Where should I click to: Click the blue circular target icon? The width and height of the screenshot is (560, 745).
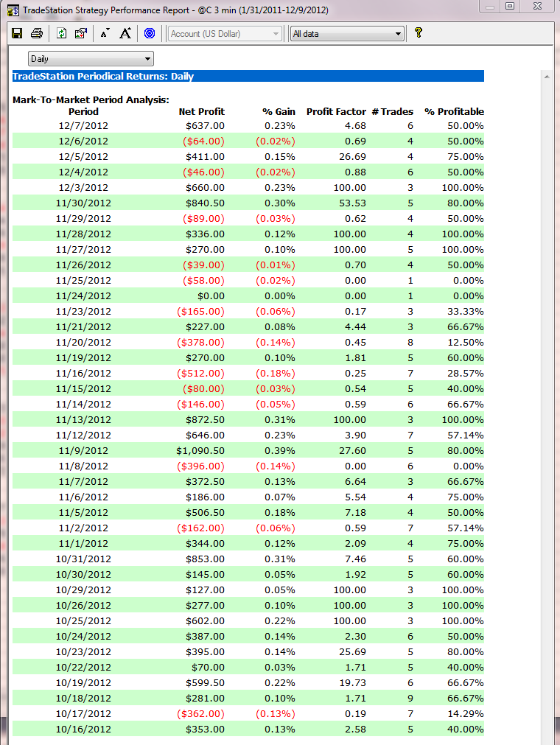[x=150, y=33]
